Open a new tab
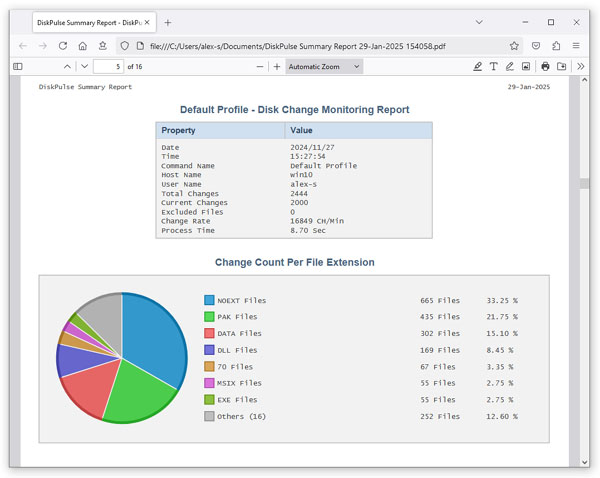The image size is (600, 478). pos(168,23)
